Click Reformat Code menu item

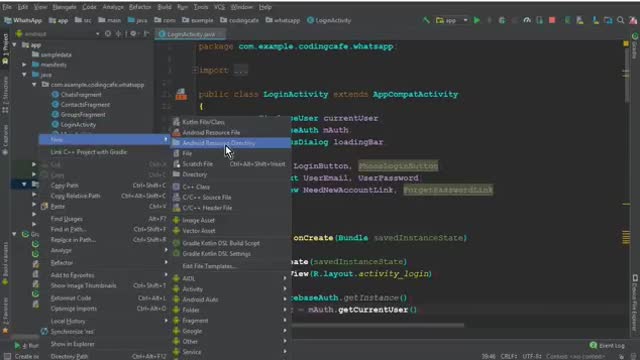click(104, 298)
